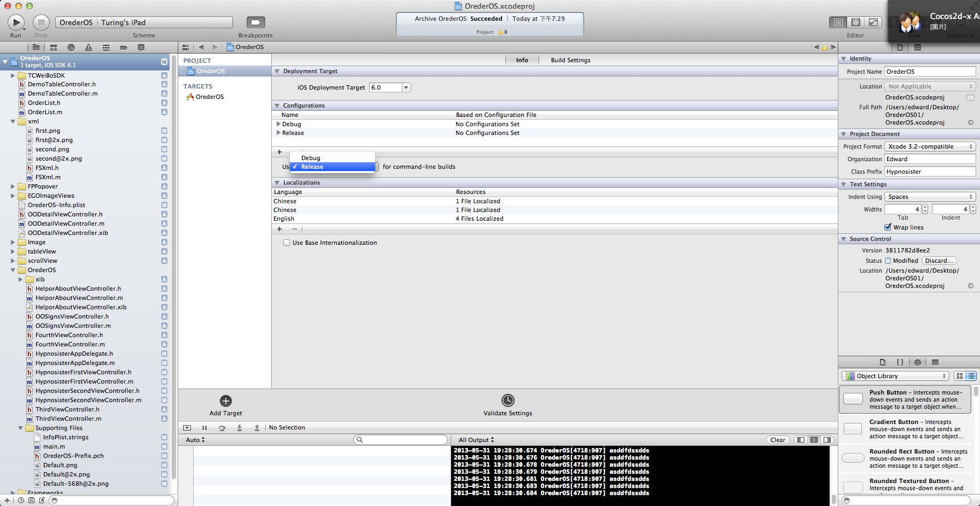Toggle the Breakpoints button
Image resolution: width=980 pixels, height=506 pixels.
255,22
